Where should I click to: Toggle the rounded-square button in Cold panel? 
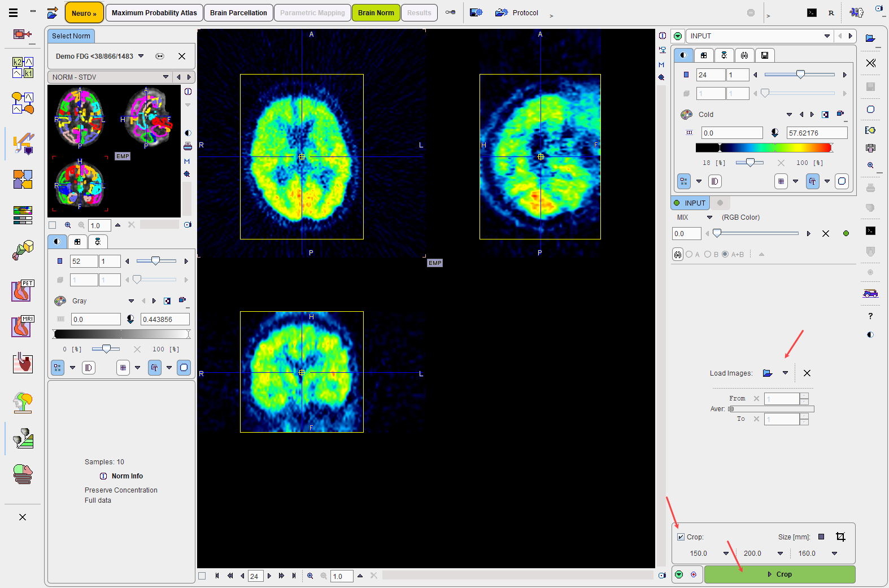842,181
